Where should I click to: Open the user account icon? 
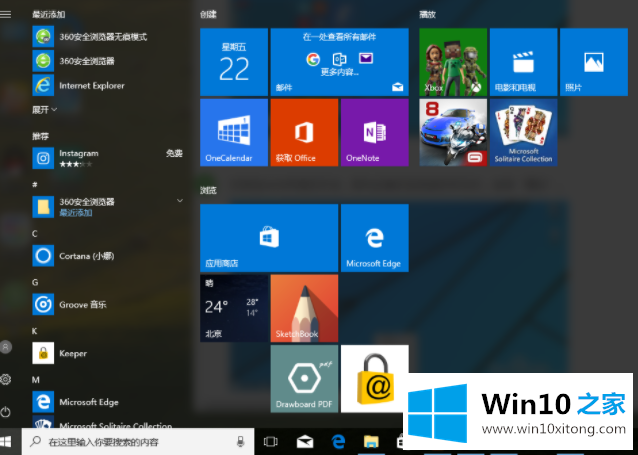pos(6,347)
